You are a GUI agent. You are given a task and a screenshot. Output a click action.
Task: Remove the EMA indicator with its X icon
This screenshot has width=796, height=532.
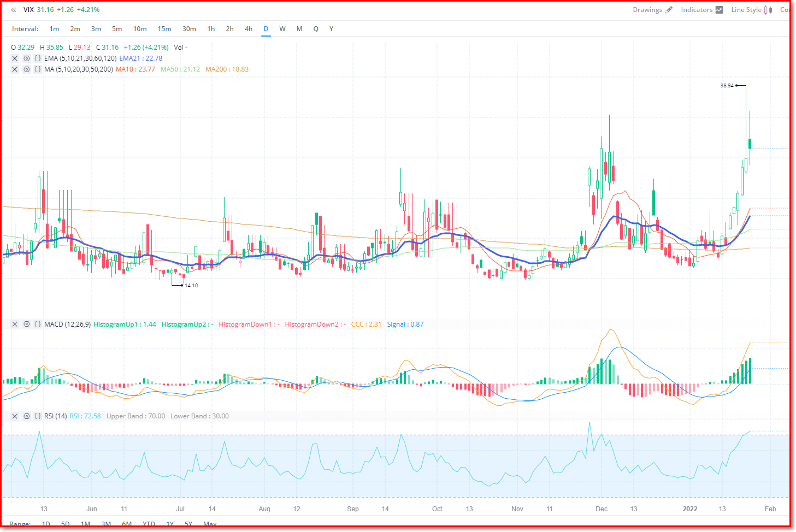pos(15,58)
